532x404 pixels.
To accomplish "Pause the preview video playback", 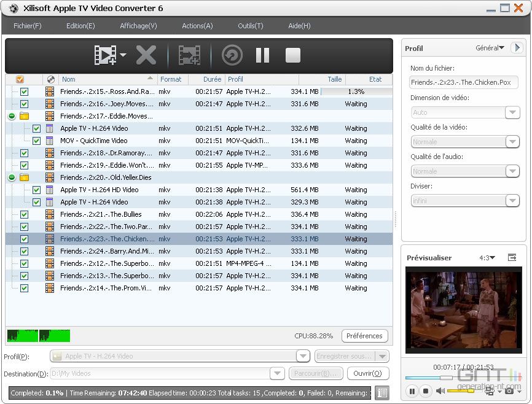I will [x=412, y=390].
